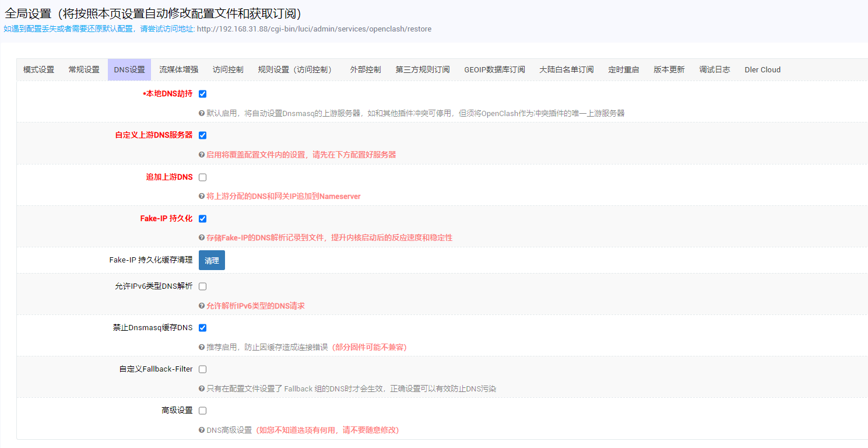Image resolution: width=868 pixels, height=448 pixels.
Task: Click the help icon for 允许IPv6类型DNS解析
Action: pyautogui.click(x=202, y=306)
